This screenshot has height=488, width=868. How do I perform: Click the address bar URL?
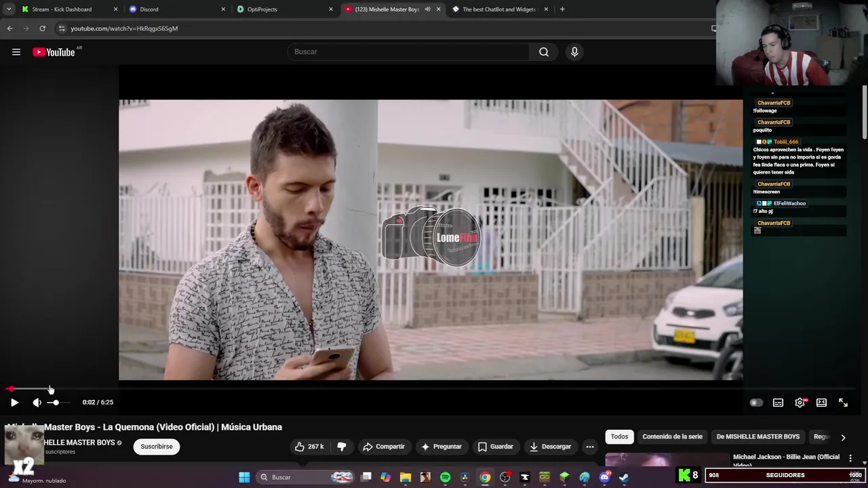[x=124, y=28]
